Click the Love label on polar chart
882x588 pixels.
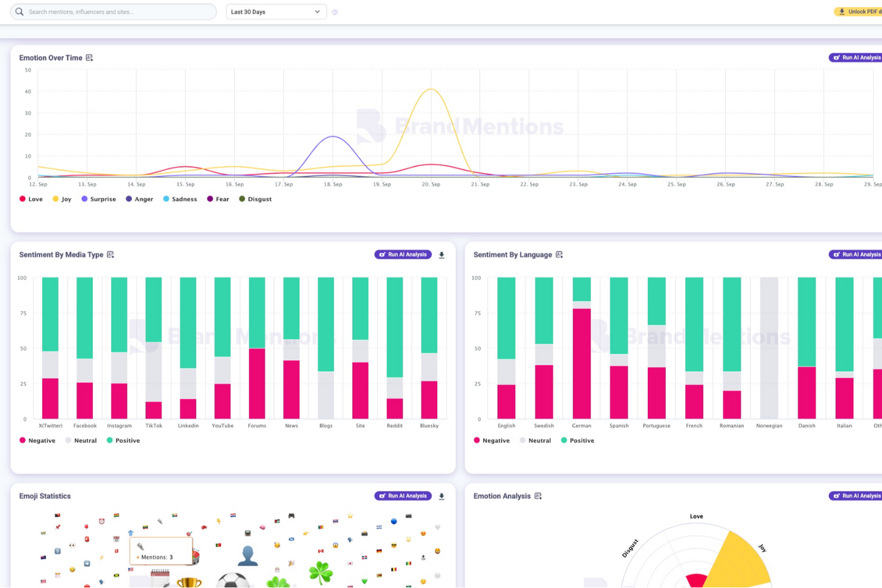point(697,517)
